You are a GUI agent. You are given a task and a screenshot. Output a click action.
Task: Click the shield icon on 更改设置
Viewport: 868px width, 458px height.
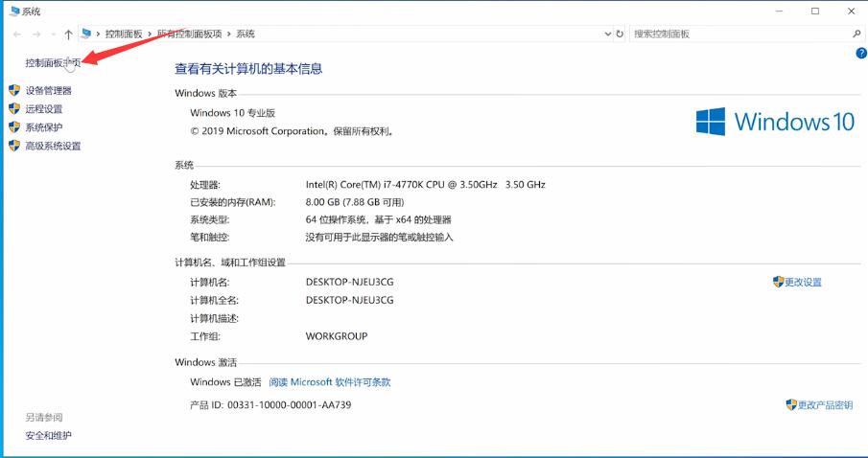778,282
